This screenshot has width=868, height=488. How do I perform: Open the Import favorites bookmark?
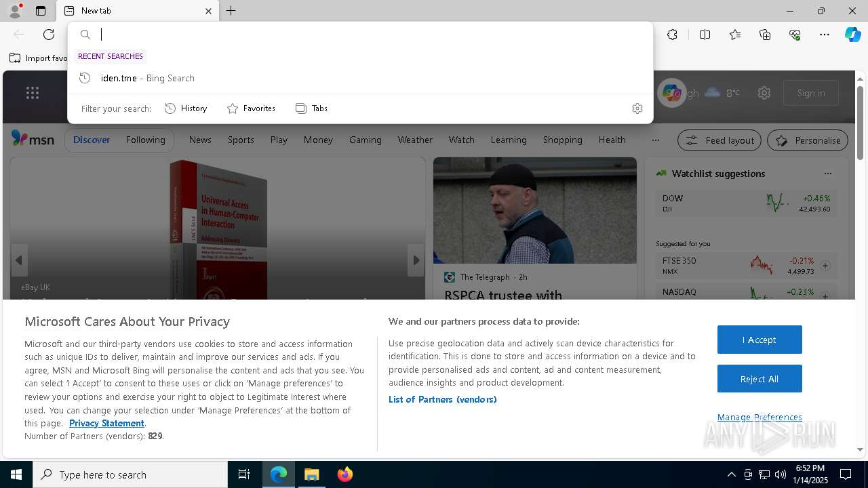point(39,58)
